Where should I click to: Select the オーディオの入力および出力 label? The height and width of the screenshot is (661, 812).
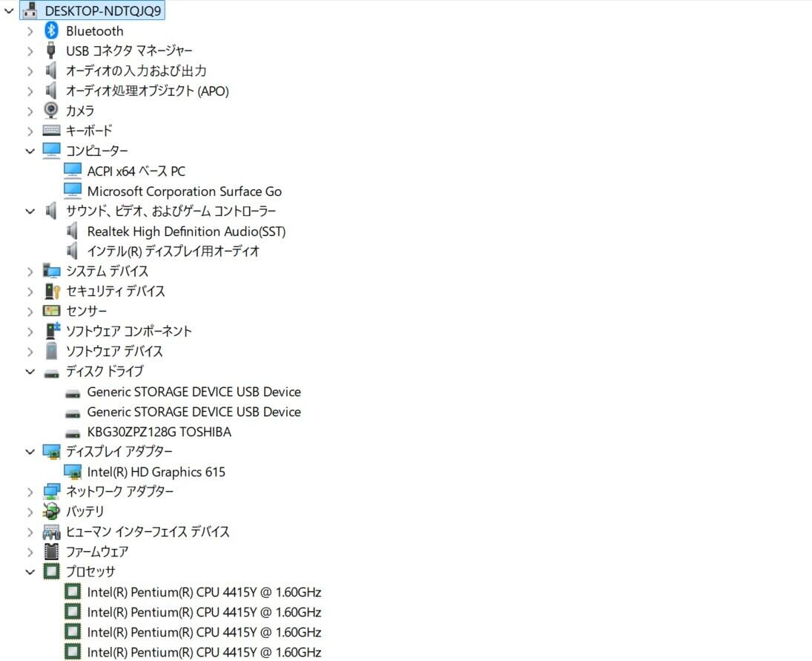click(x=136, y=70)
